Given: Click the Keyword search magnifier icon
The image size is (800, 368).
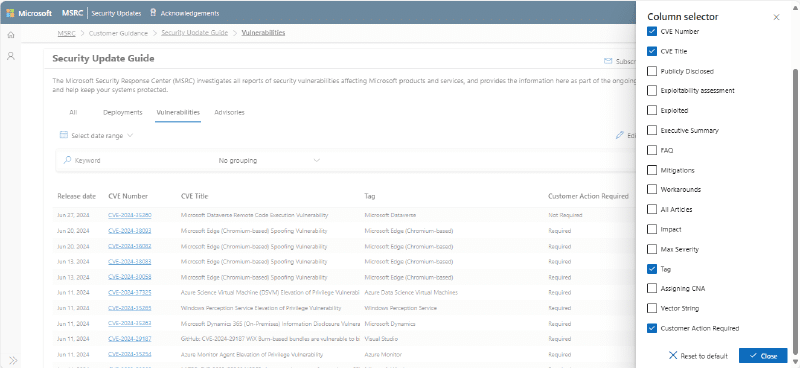Looking at the screenshot, I should point(67,160).
